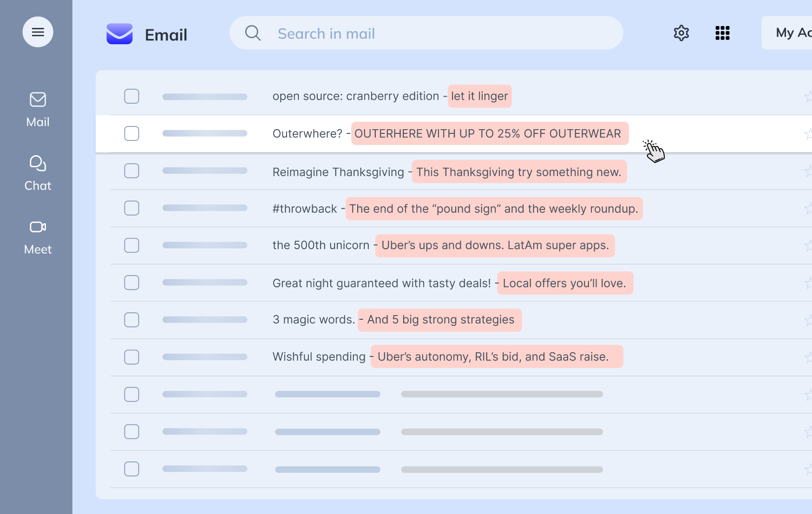Tick the checkbox on the cranberry edition email
Viewport: 812px width, 514px height.
point(131,96)
